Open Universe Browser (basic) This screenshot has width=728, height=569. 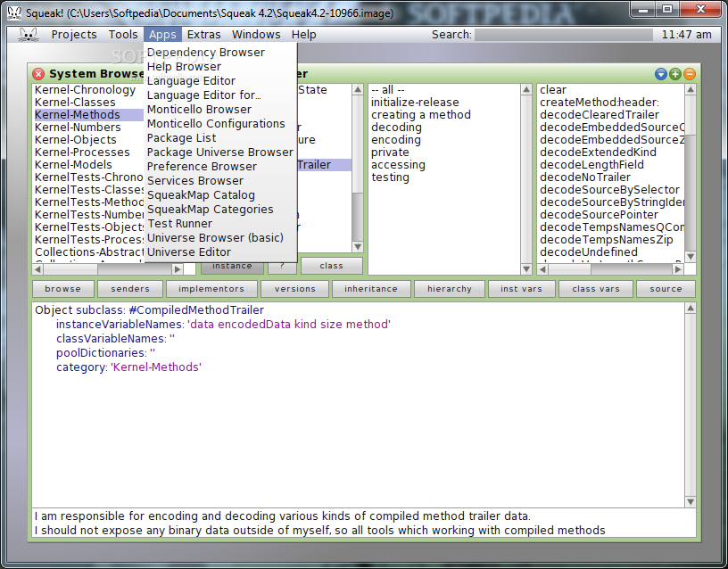click(x=220, y=238)
